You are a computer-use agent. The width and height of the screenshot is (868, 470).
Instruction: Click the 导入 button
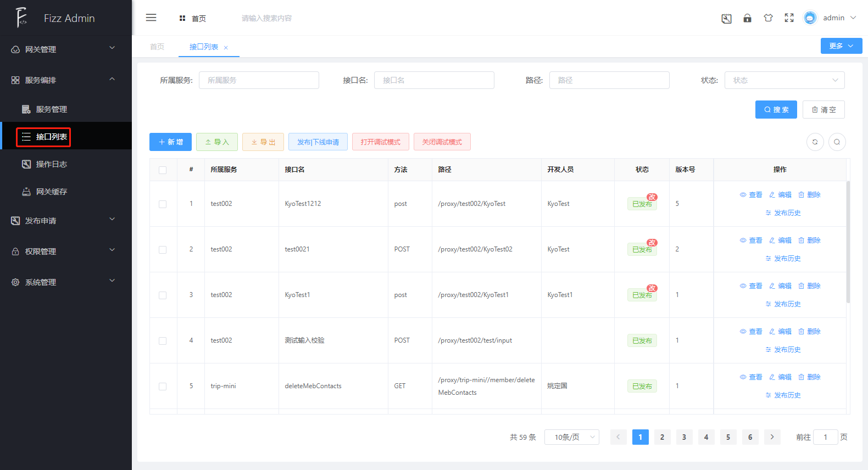tap(217, 142)
